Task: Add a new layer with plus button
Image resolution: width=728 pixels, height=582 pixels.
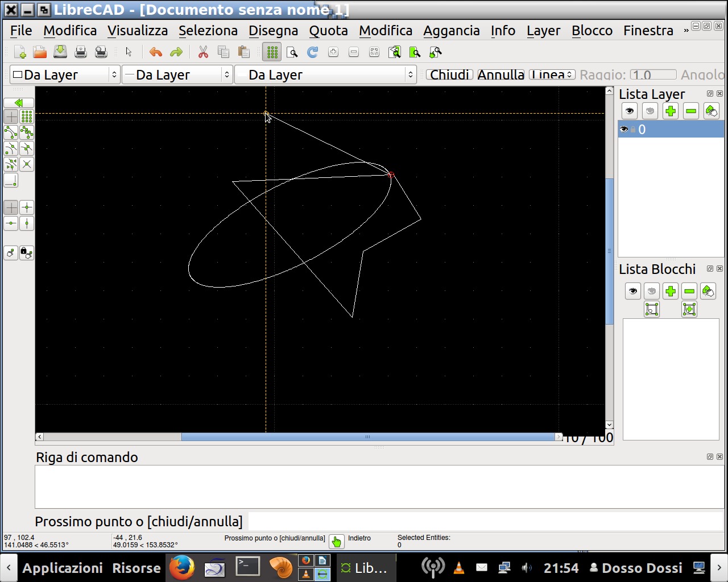Action: (671, 111)
